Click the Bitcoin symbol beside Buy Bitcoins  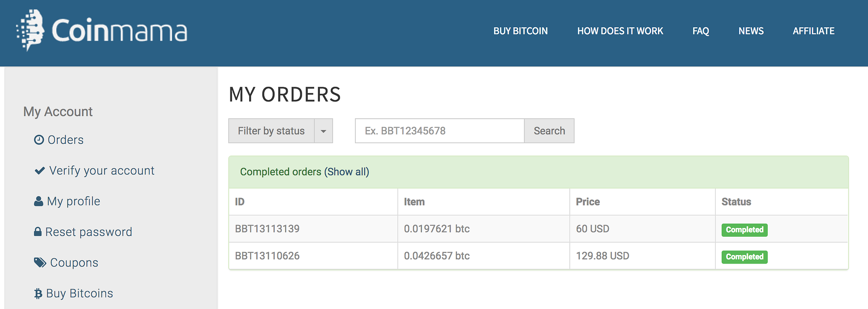point(38,294)
